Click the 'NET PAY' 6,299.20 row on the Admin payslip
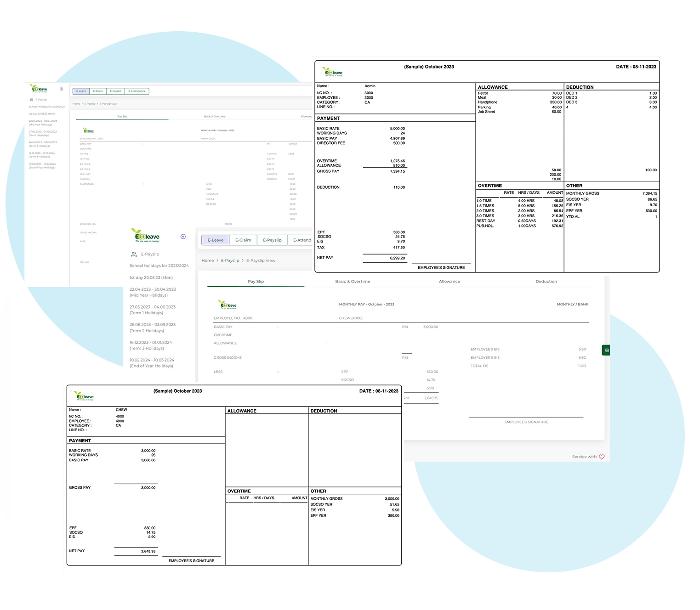This screenshot has height=610, width=700. pyautogui.click(x=361, y=258)
